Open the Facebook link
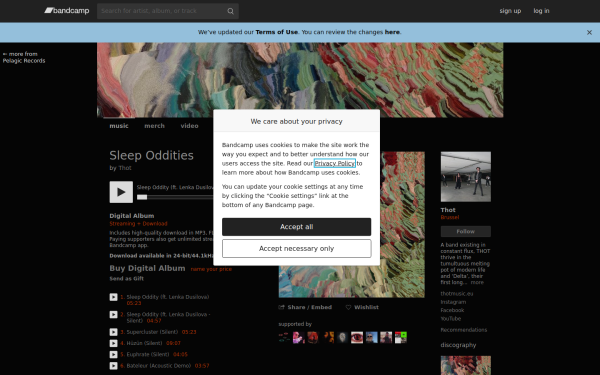The width and height of the screenshot is (600, 375). coord(452,310)
